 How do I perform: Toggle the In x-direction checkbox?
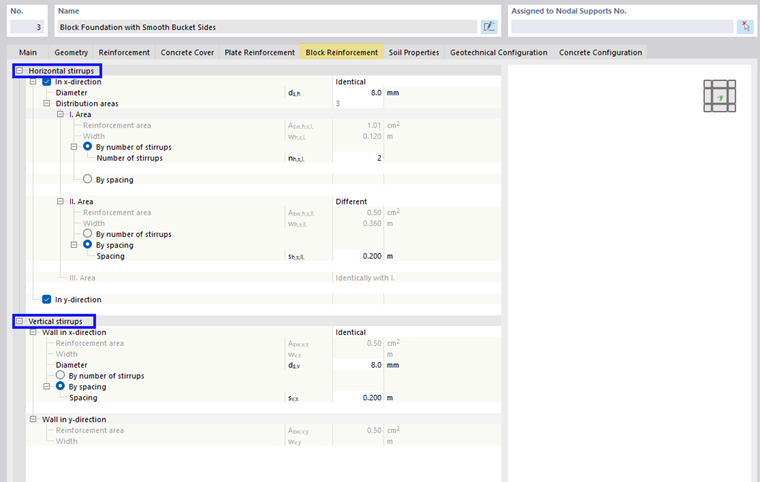(x=47, y=81)
